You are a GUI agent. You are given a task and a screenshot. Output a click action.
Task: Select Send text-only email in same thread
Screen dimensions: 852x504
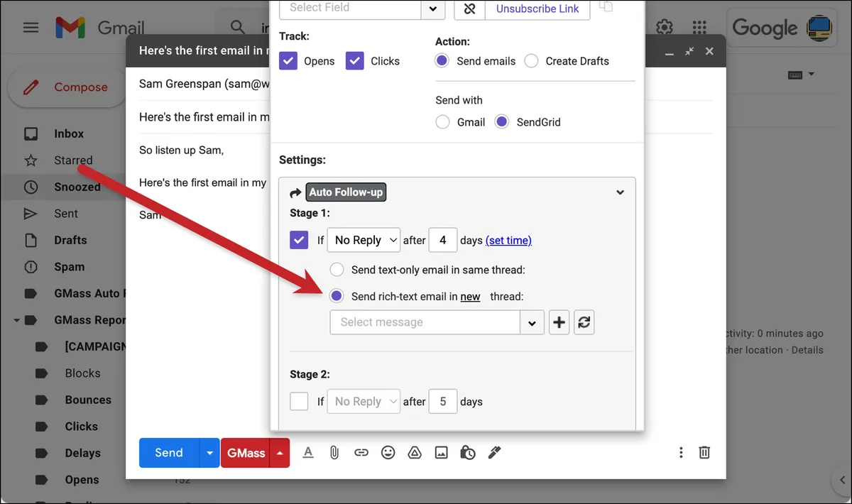click(337, 270)
